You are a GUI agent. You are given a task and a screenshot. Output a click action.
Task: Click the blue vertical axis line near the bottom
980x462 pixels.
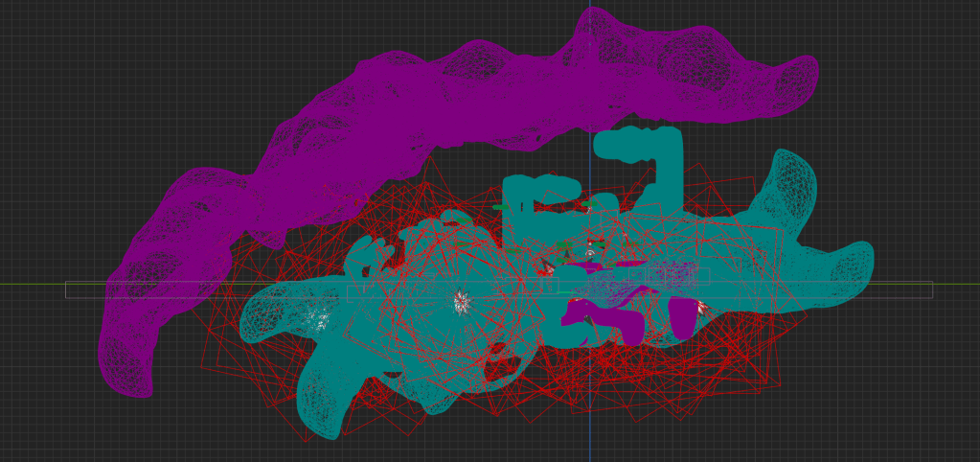point(590,441)
